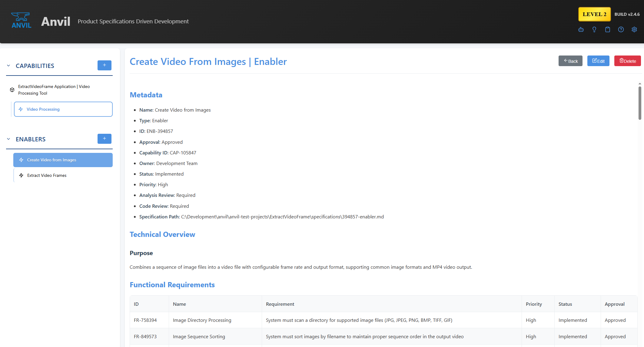Collapse the CAPABILITIES section chevron
The image size is (644, 347).
pos(8,66)
